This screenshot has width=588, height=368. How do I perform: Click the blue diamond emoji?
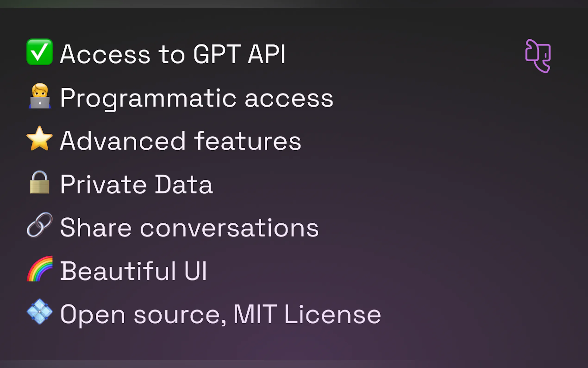click(x=39, y=311)
